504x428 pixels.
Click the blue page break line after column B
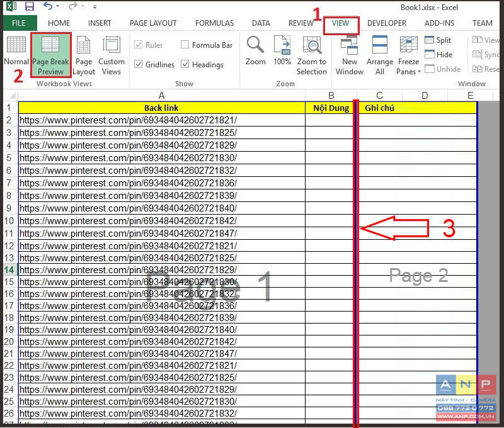click(x=356, y=263)
